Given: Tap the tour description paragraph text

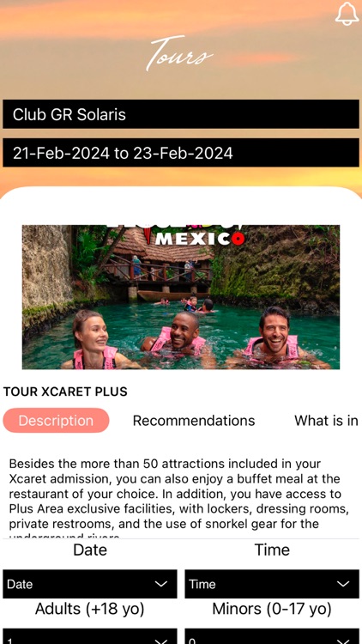Looking at the screenshot, I should tap(179, 498).
